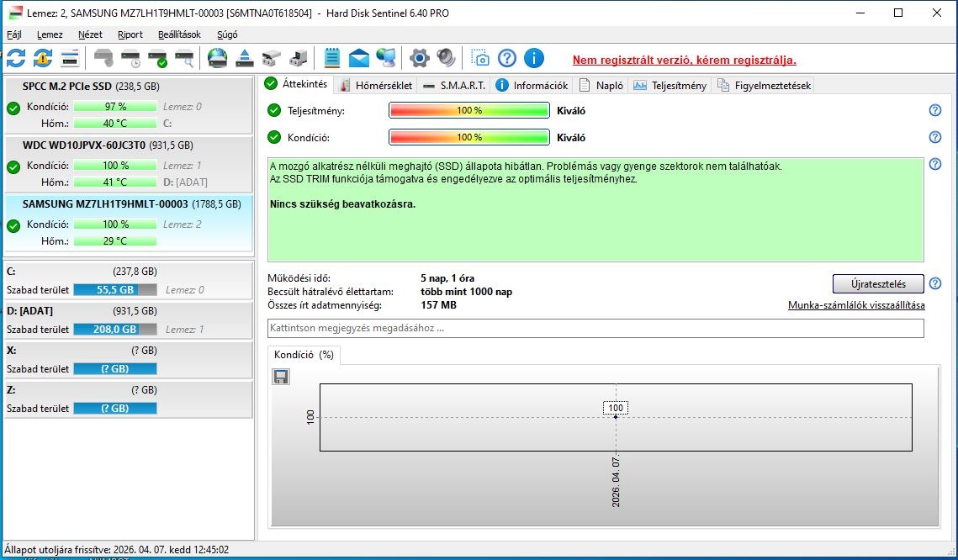This screenshot has height=560, width=958.
Task: Click the disk with green checkmark toolbar icon
Action: [x=157, y=59]
